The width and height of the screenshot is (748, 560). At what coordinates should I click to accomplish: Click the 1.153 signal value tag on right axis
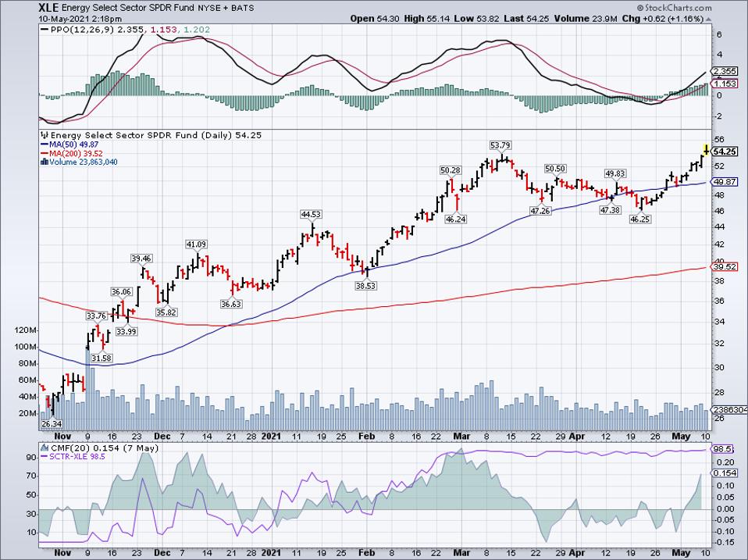[725, 84]
